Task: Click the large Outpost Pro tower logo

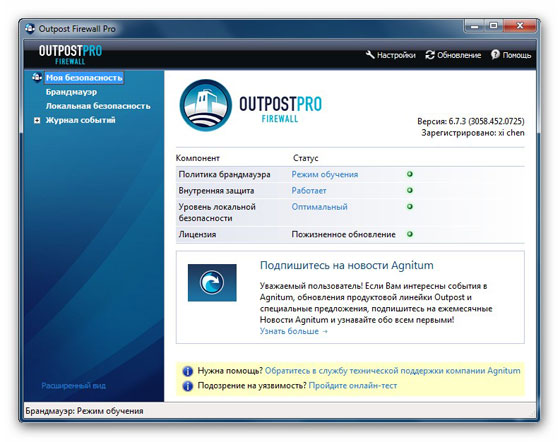Action: pyautogui.click(x=206, y=105)
